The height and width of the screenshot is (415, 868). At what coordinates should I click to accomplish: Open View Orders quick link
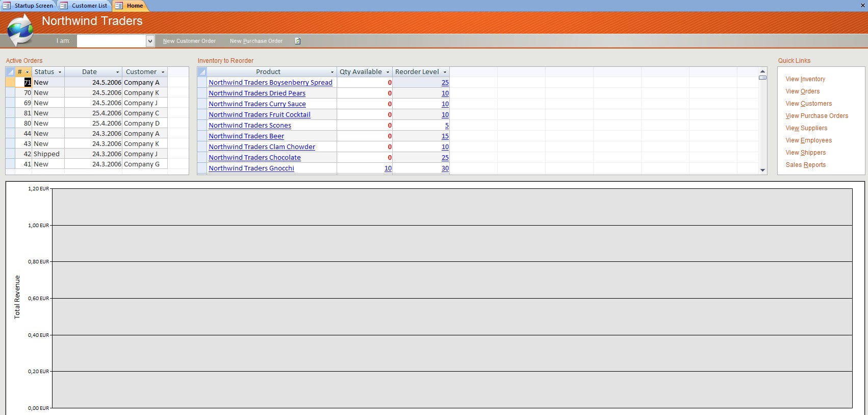tap(803, 91)
